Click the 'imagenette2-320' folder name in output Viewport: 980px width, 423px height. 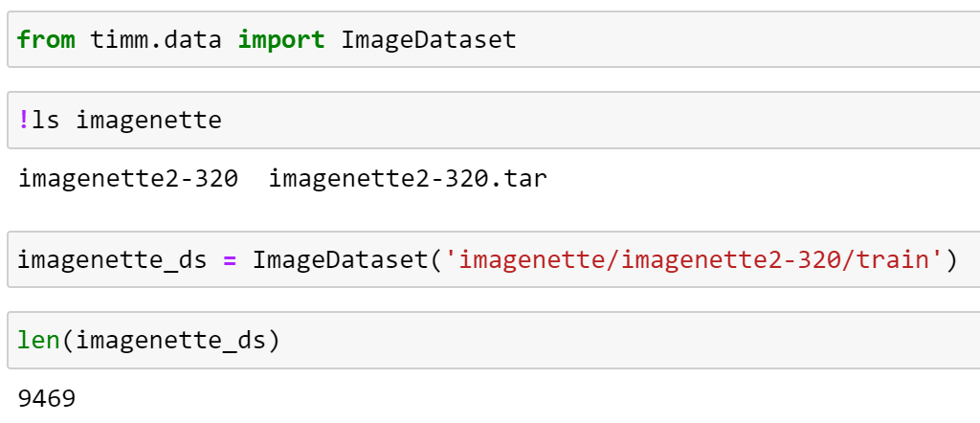[128, 178]
